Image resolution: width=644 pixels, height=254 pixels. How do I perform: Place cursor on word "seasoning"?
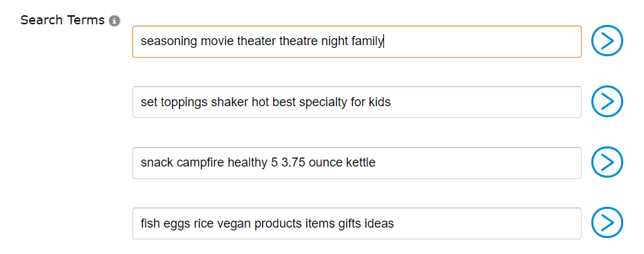tap(169, 41)
